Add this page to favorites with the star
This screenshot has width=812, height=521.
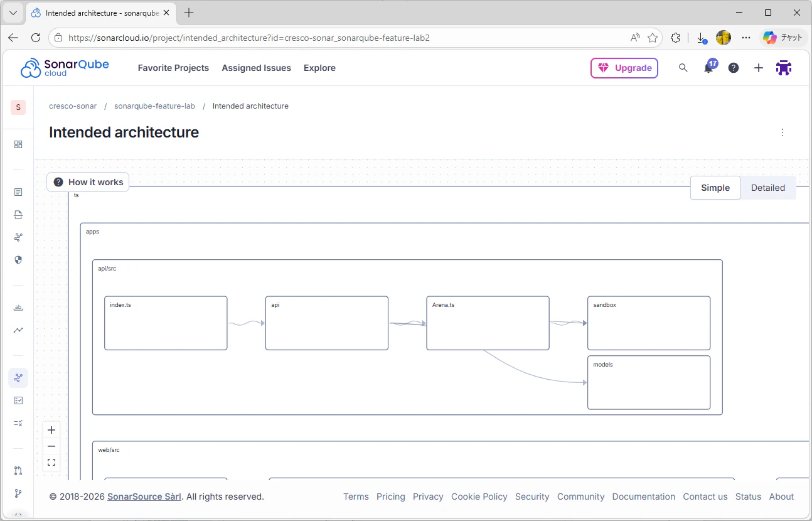[653, 38]
